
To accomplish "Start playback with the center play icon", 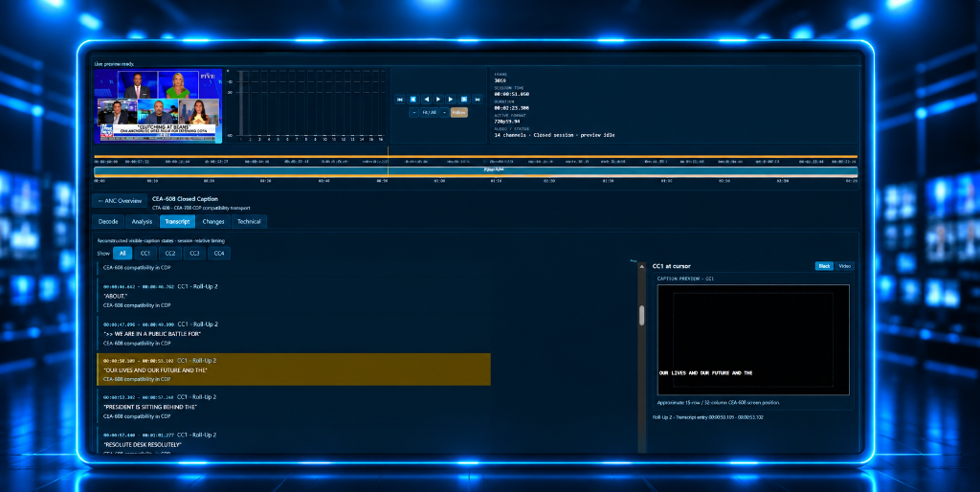I will tap(438, 100).
